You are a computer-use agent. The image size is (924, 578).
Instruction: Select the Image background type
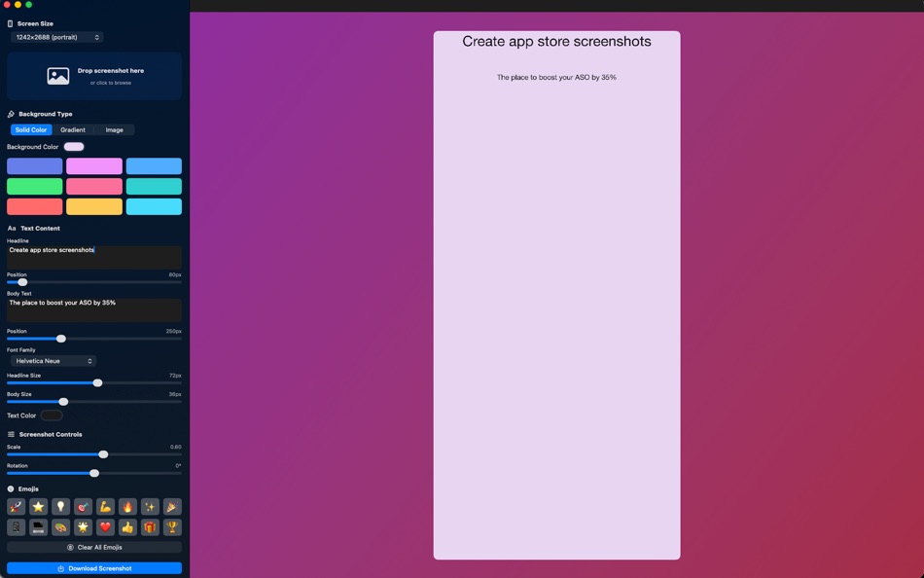point(116,129)
